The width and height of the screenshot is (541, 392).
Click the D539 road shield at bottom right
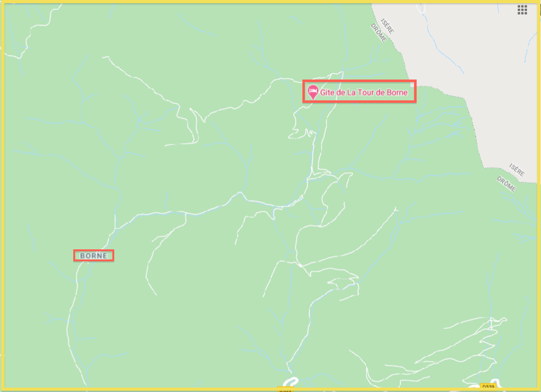coord(488,387)
